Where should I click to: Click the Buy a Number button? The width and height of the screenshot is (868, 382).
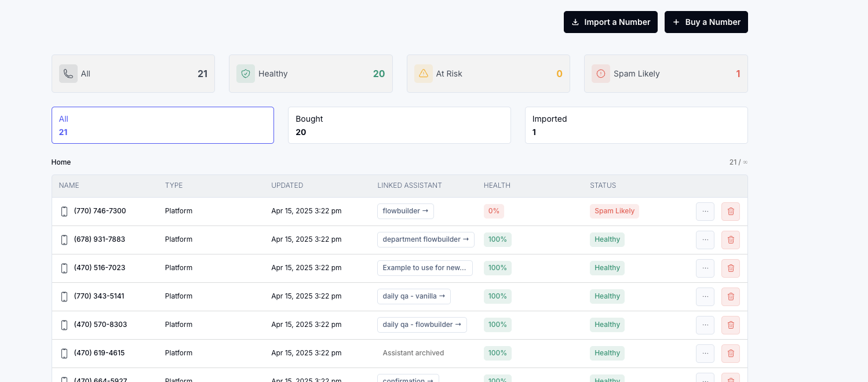(x=706, y=22)
